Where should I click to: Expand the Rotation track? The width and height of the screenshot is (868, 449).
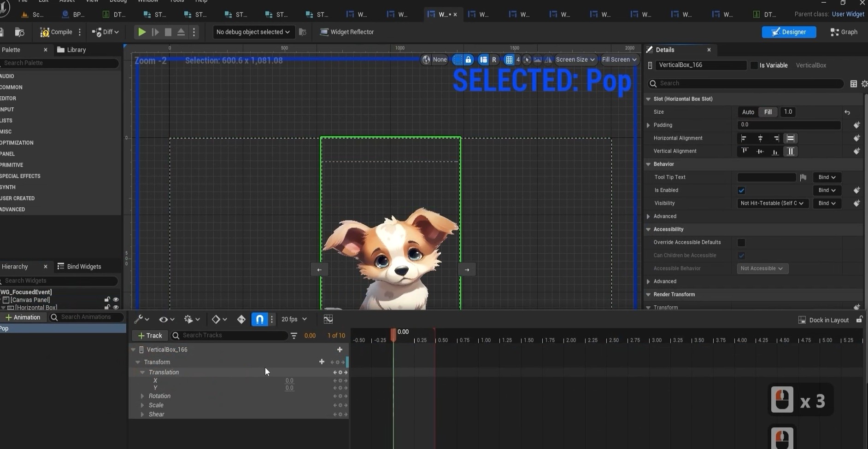(x=142, y=396)
